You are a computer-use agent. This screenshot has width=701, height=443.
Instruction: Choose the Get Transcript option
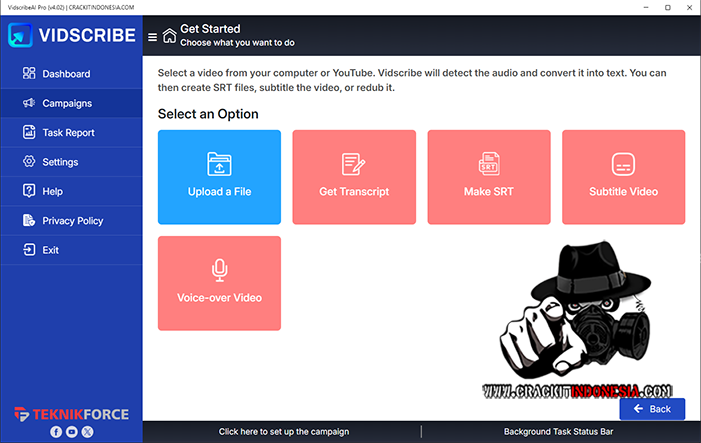[354, 177]
